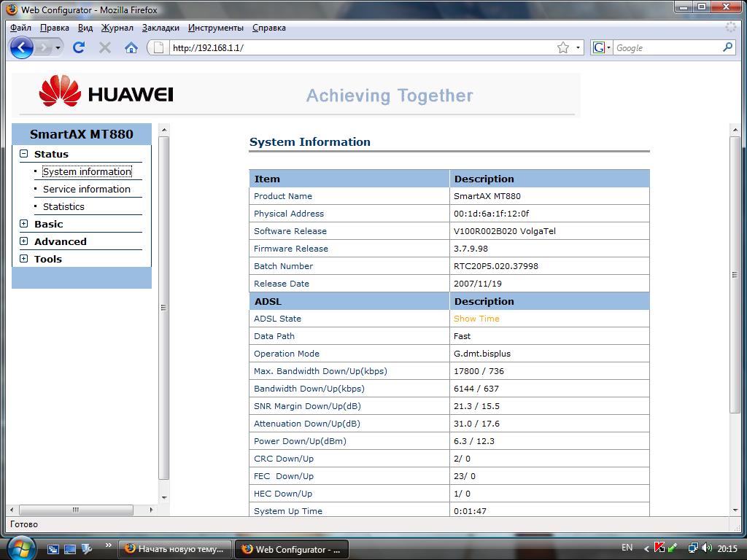Click the EN language indicator

coord(627,548)
